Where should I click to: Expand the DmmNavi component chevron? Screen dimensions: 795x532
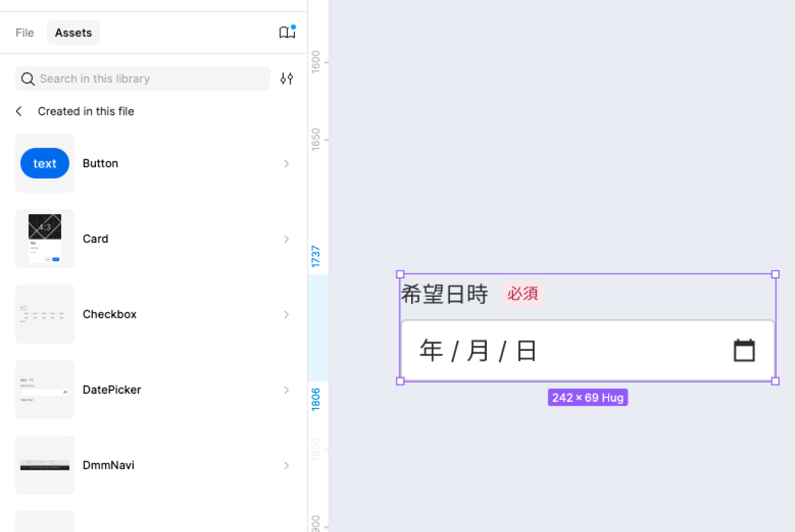[287, 465]
